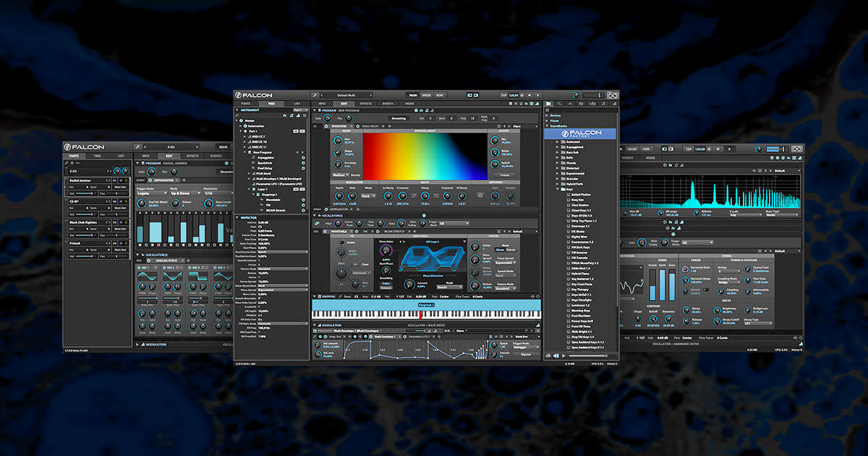
Task: Select Keygroup 1 in the mapping editor
Action: [426, 305]
